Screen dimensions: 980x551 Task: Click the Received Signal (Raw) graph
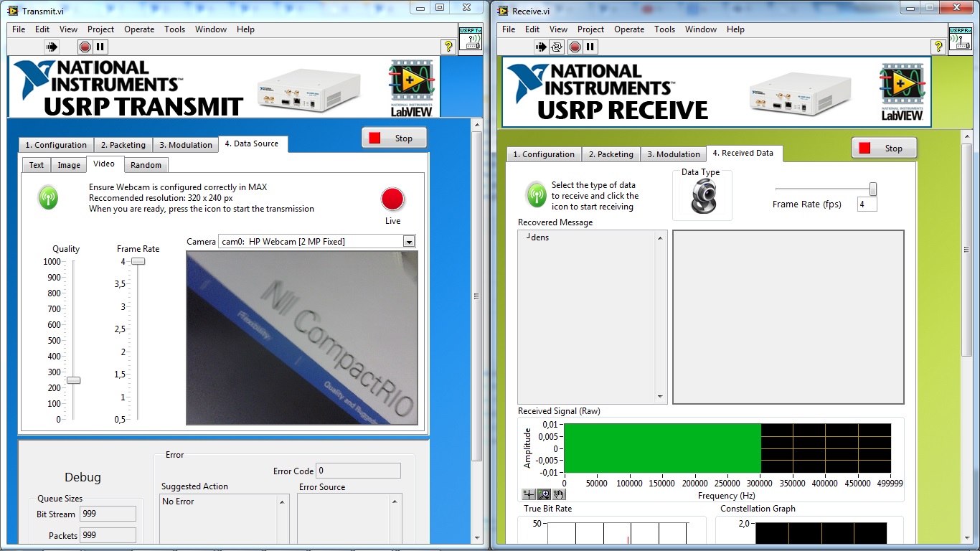(727, 448)
